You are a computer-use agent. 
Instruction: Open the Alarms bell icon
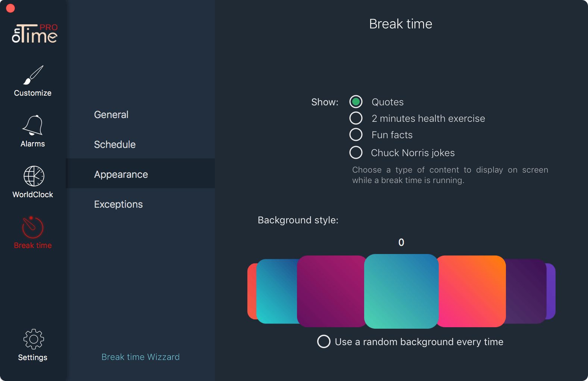(x=33, y=125)
